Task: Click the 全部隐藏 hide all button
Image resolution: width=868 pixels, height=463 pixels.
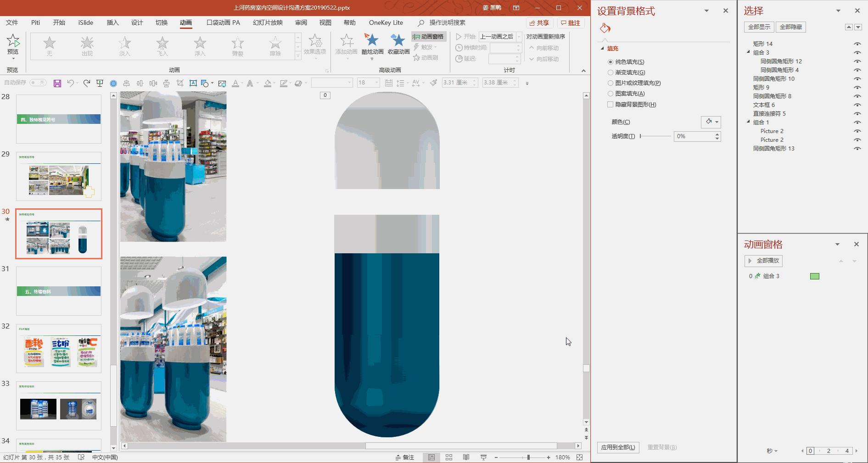Action: (x=791, y=27)
